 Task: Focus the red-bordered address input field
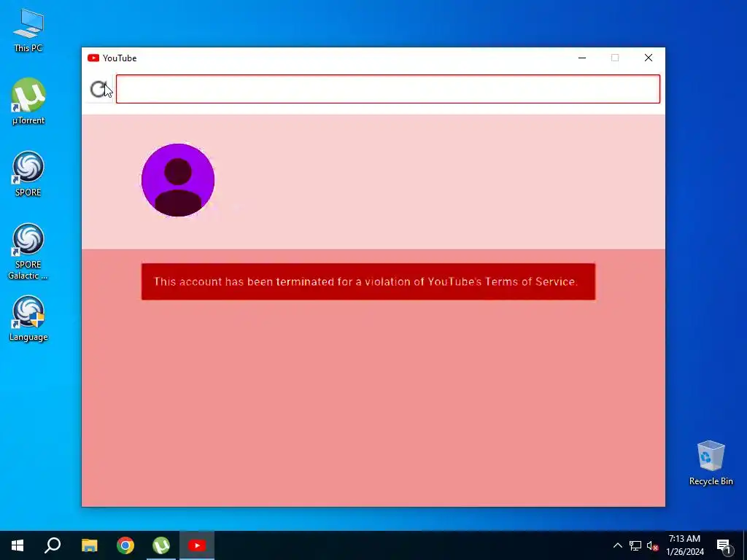coord(388,89)
